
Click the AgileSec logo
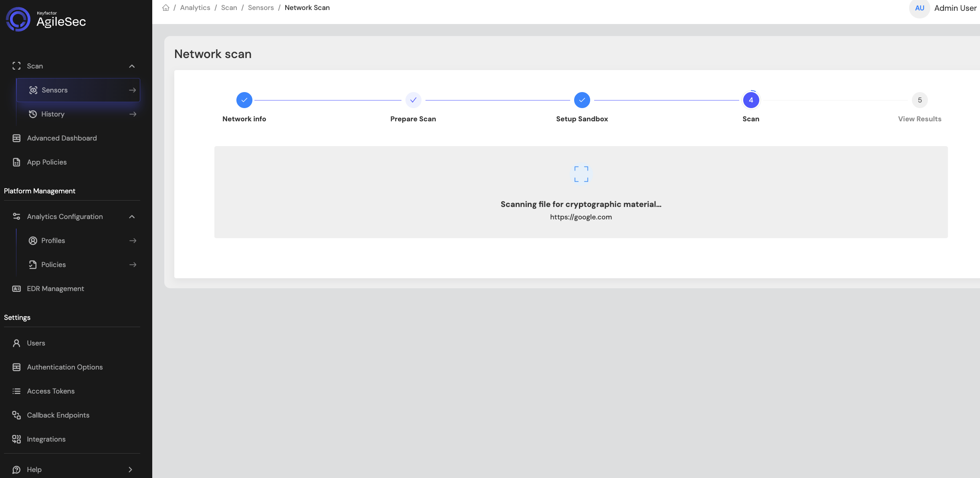(46, 19)
